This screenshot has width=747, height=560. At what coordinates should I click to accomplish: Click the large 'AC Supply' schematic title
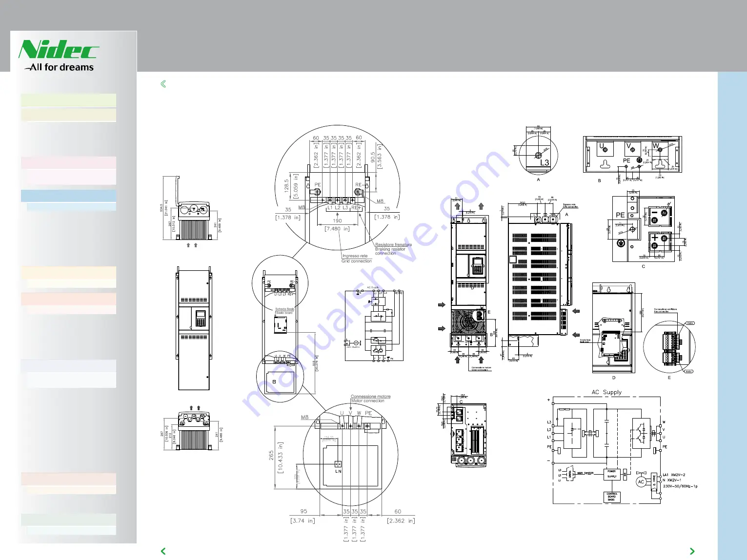606,392
